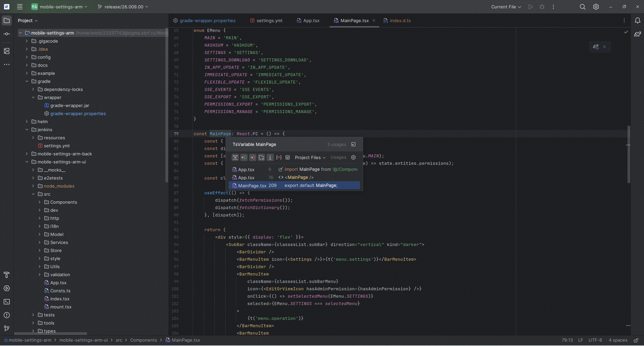Image resolution: width=644 pixels, height=346 pixels.
Task: Click the 4 spaces indent setting
Action: (x=618, y=340)
